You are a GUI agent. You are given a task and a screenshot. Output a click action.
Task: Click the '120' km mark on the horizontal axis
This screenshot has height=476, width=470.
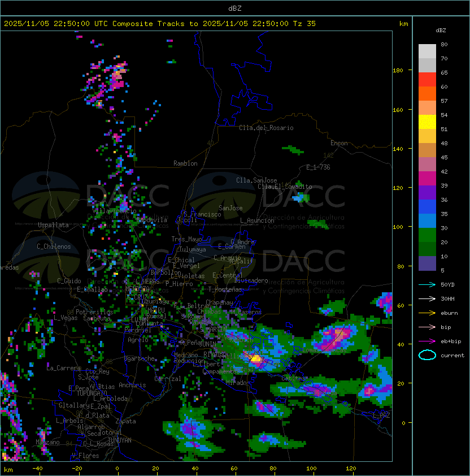351,469
